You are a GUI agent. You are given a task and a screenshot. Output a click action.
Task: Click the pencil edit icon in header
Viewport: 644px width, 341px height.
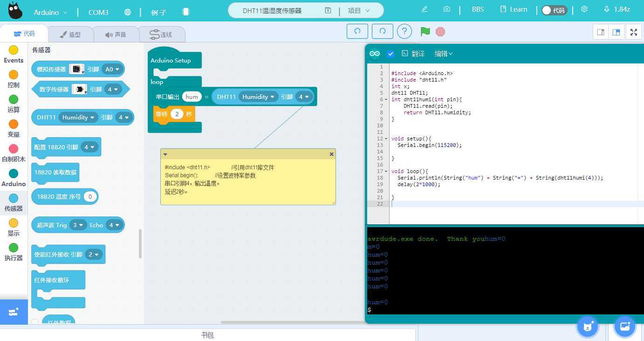[425, 9]
